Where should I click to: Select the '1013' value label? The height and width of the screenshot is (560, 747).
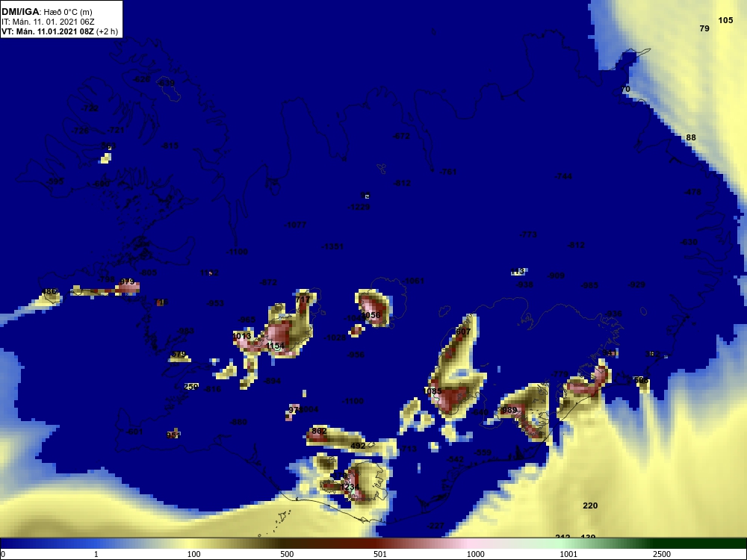click(x=241, y=336)
